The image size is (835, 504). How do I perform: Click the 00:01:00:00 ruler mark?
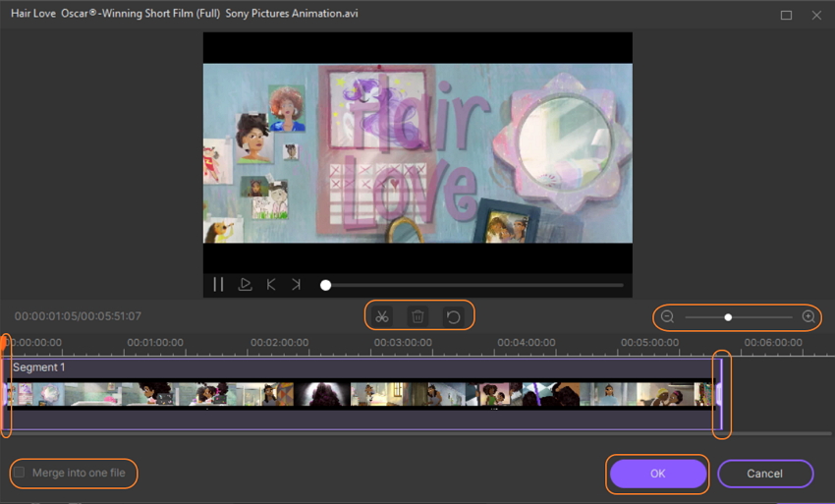(155, 343)
